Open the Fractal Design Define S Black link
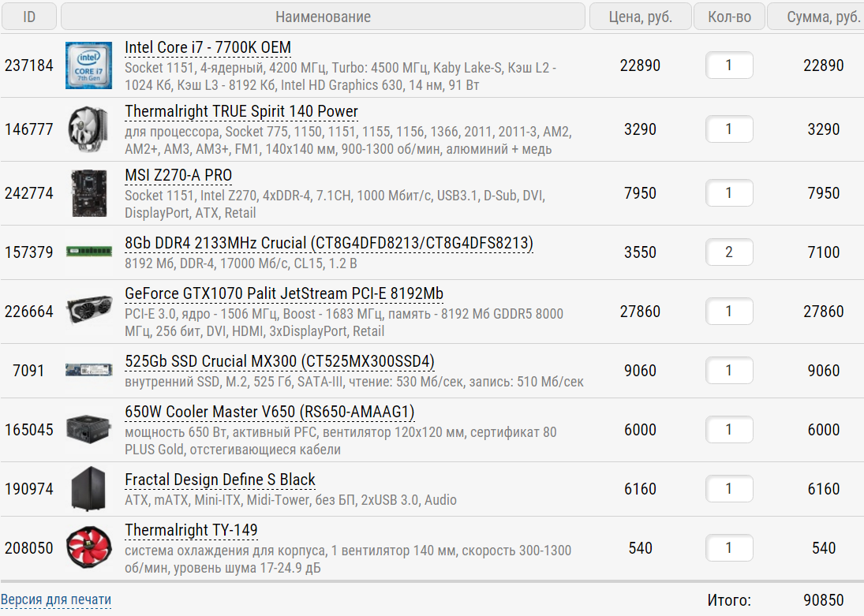The width and height of the screenshot is (864, 616). click(220, 480)
